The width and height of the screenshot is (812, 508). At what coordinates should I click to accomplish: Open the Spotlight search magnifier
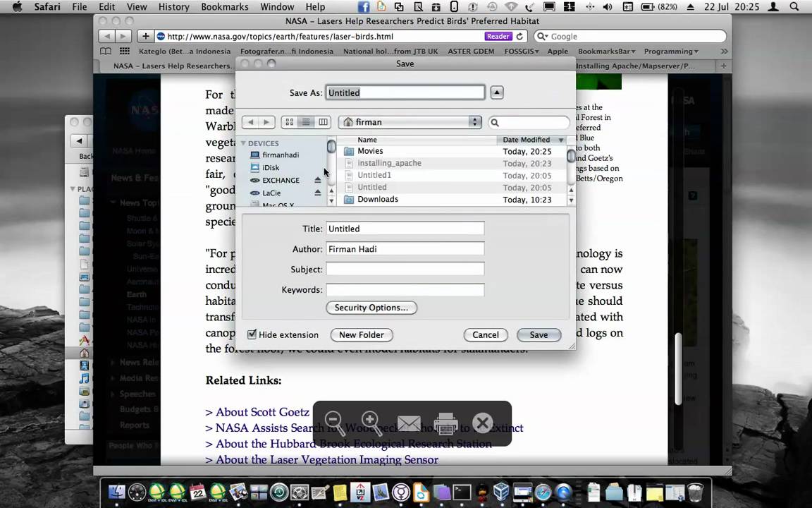click(794, 7)
